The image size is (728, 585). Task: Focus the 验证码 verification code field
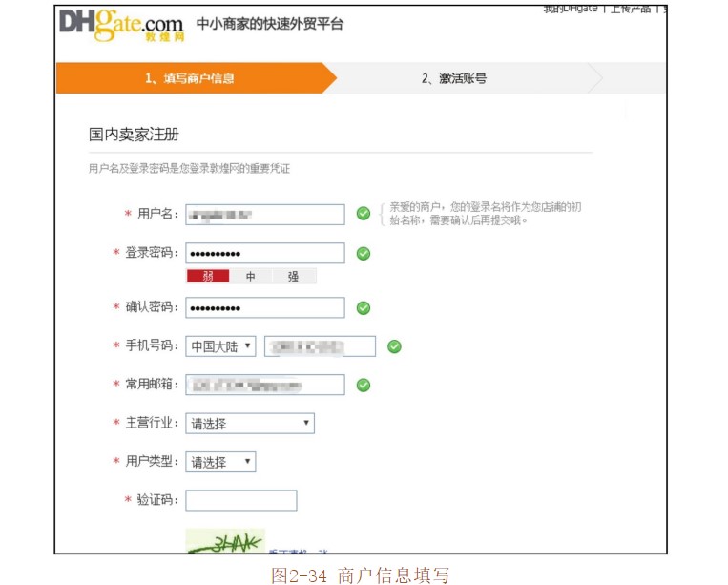click(241, 500)
